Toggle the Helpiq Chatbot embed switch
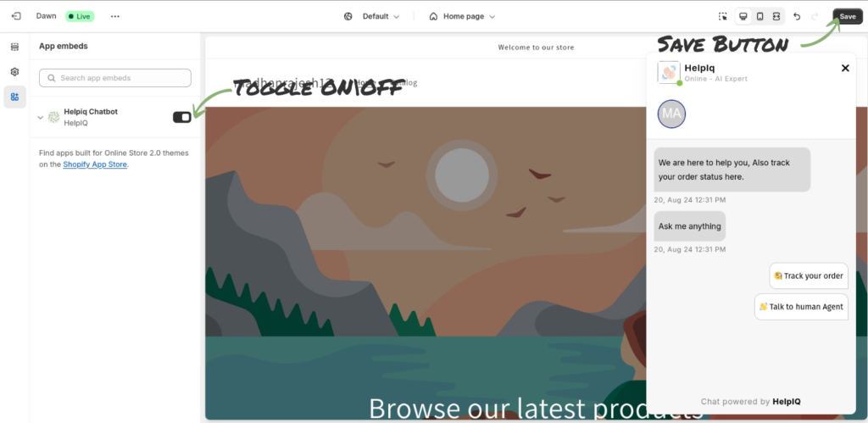The width and height of the screenshot is (868, 423). [x=182, y=117]
